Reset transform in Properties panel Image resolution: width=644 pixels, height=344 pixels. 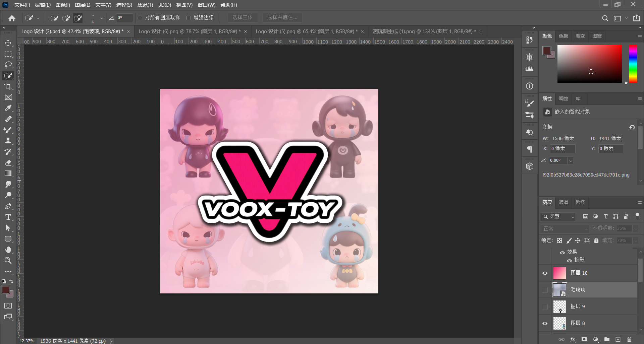(632, 127)
